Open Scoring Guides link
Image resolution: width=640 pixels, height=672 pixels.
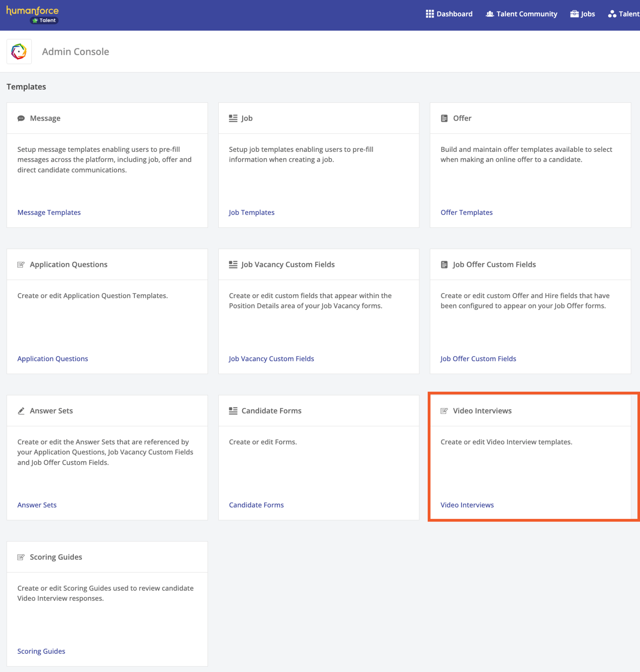coord(41,652)
